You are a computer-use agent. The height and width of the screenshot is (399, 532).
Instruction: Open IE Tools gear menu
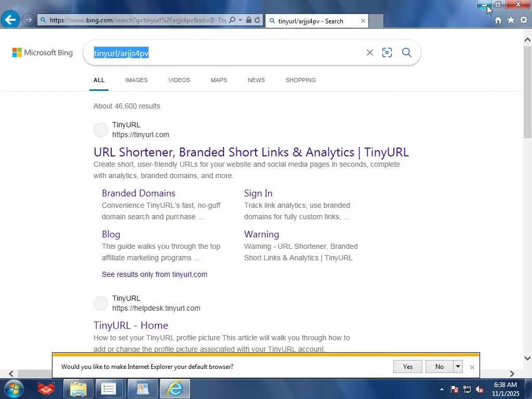pyautogui.click(x=524, y=20)
